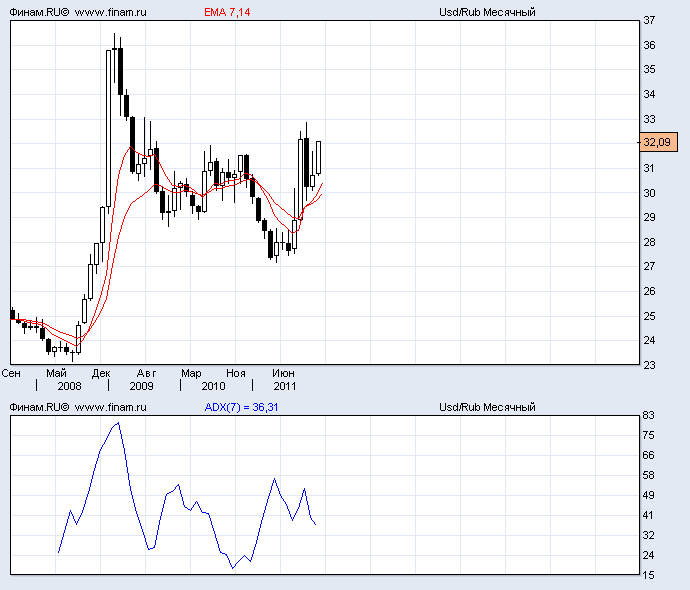This screenshot has height=590, width=690.
Task: Click Финам.RU www.finam.ru text above the price chart
Action: click(x=78, y=12)
